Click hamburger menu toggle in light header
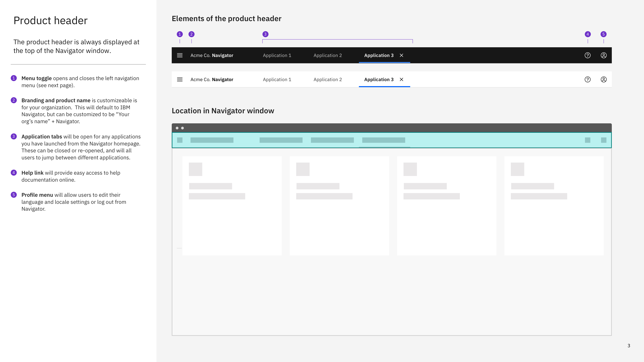Image resolution: width=644 pixels, height=362 pixels. (x=179, y=79)
